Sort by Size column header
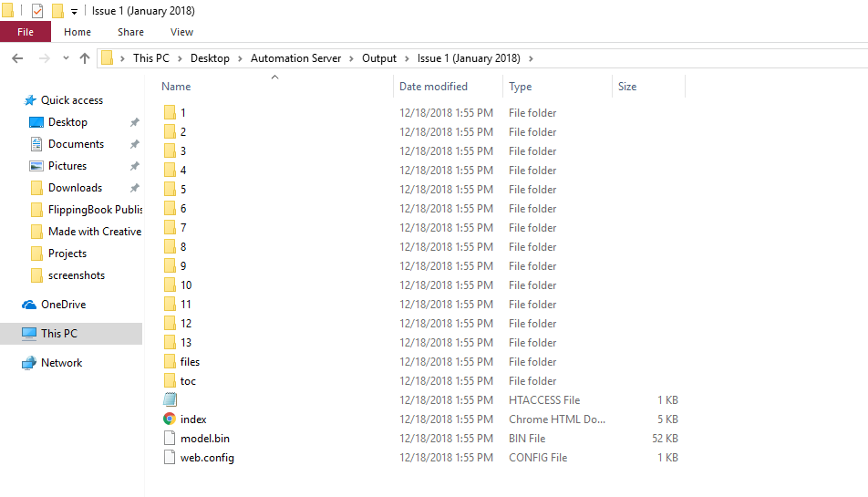 click(627, 87)
